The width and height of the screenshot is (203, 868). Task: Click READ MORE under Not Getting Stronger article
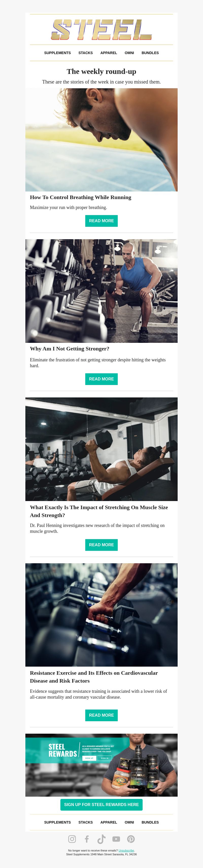click(x=101, y=379)
